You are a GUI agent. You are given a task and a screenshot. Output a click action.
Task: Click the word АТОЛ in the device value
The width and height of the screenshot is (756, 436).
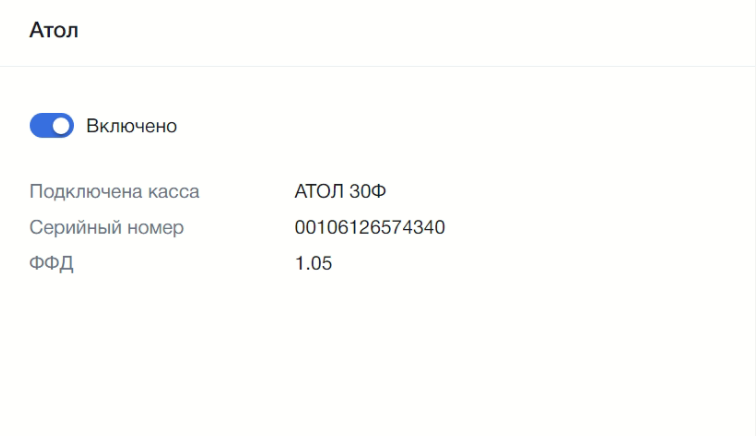click(319, 191)
